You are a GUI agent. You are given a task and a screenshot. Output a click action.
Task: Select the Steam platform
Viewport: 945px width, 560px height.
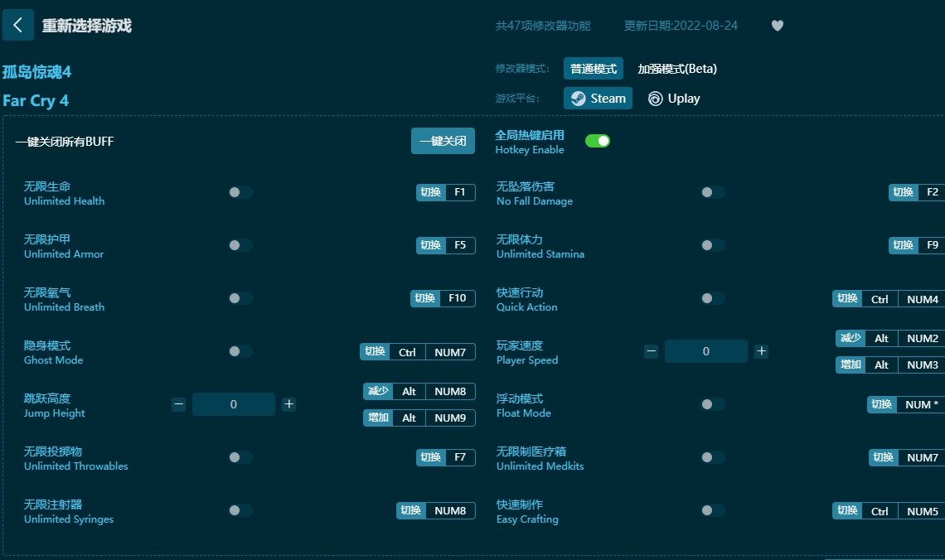click(598, 98)
